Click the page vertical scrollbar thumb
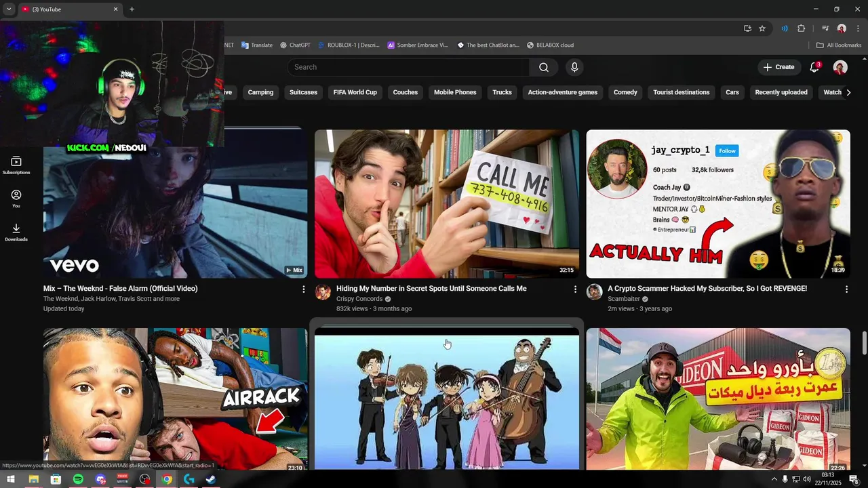 point(864,343)
